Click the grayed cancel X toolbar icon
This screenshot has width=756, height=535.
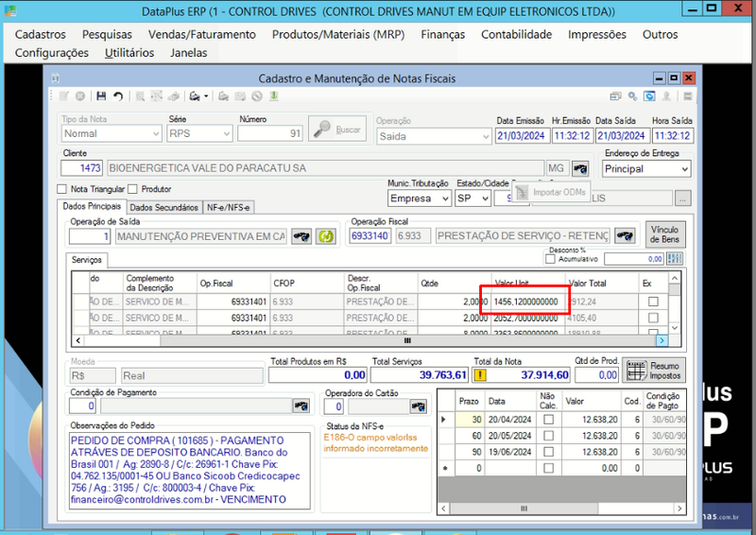point(80,96)
